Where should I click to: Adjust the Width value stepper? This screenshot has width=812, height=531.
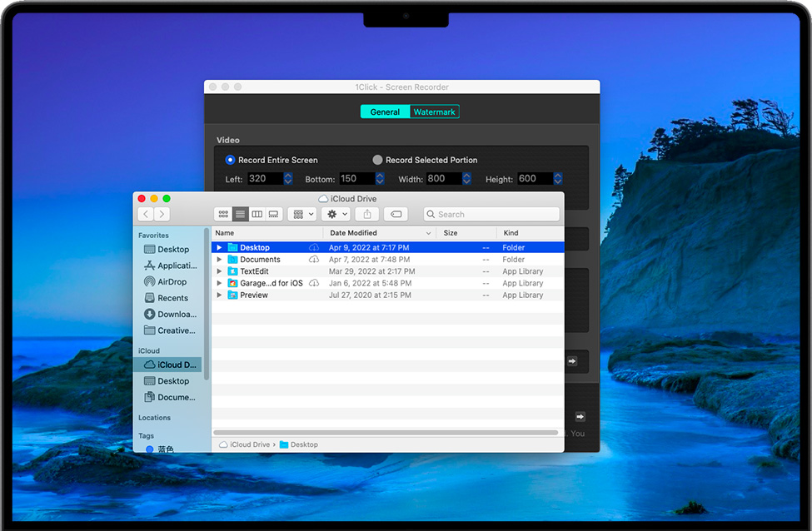tap(466, 179)
